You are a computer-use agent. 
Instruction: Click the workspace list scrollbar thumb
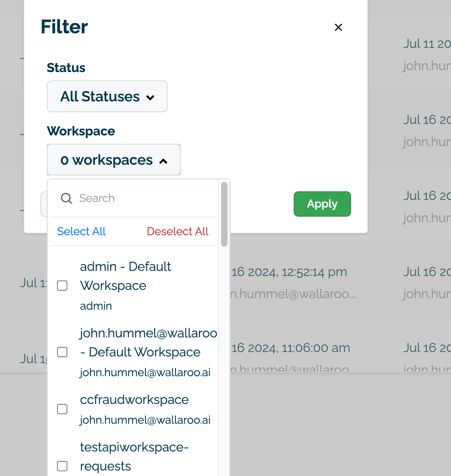click(x=224, y=214)
